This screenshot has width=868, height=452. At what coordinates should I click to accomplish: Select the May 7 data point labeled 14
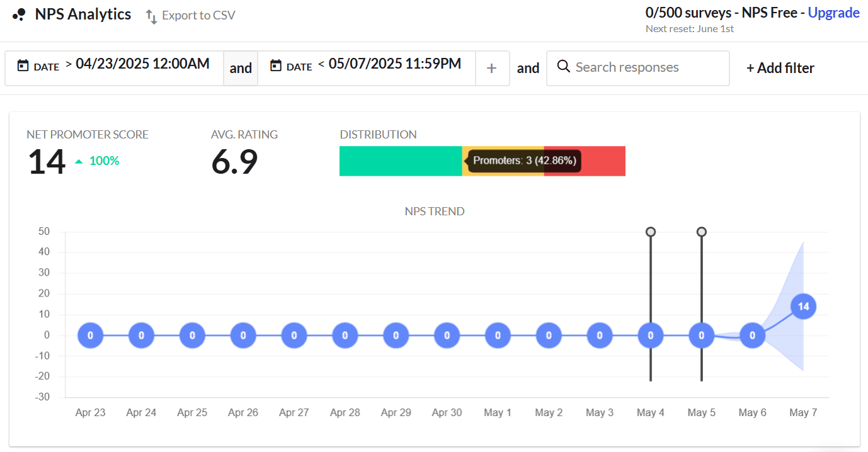tap(804, 307)
